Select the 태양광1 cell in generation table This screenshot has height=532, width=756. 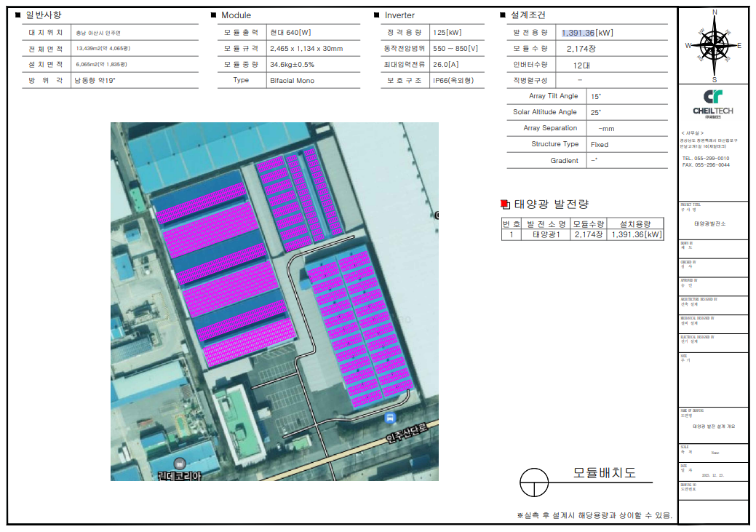point(546,234)
